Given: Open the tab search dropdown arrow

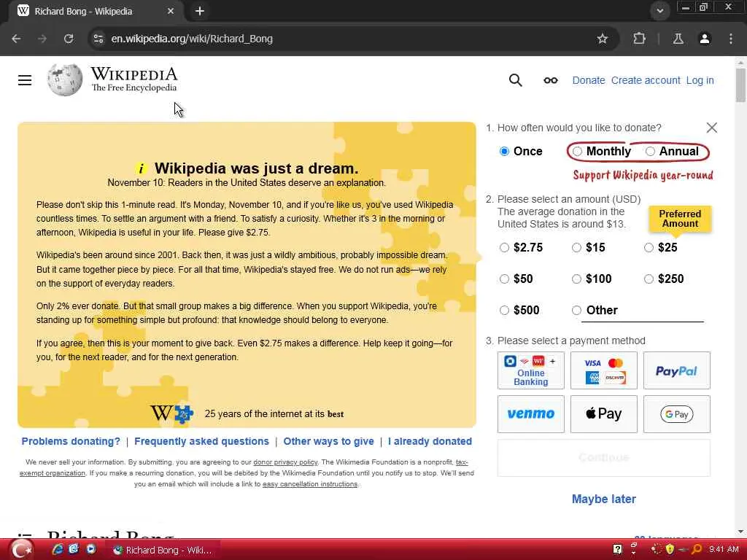Looking at the screenshot, I should point(659,10).
